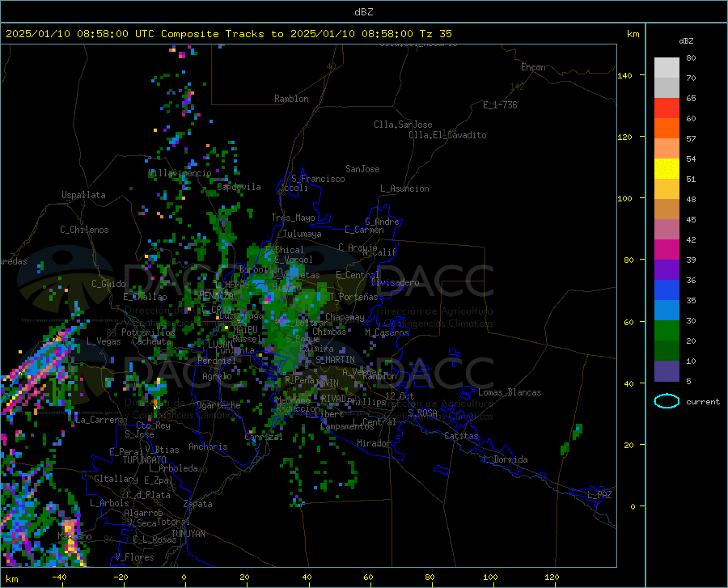Click the 'L_Dormida' map label
Screen dimensions: 728x588
[505, 459]
